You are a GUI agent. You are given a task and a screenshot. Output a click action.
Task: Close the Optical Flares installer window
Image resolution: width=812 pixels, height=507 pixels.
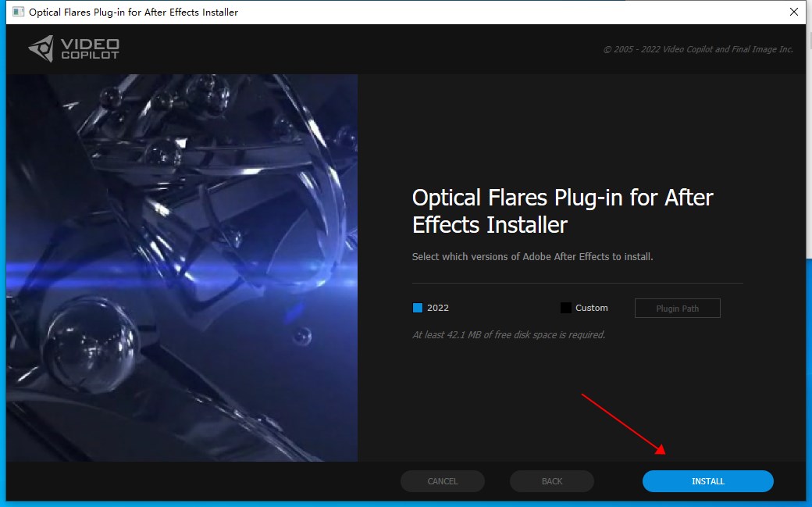(x=793, y=12)
